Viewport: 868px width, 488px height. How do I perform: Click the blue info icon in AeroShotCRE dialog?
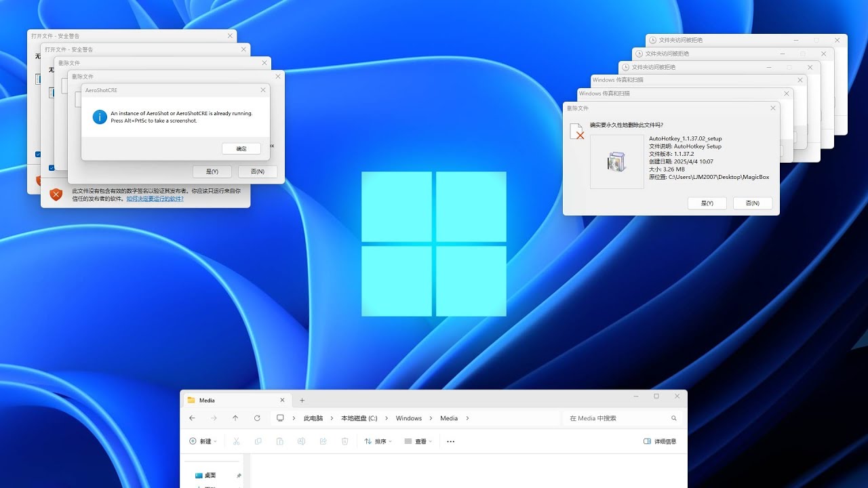[x=100, y=117]
